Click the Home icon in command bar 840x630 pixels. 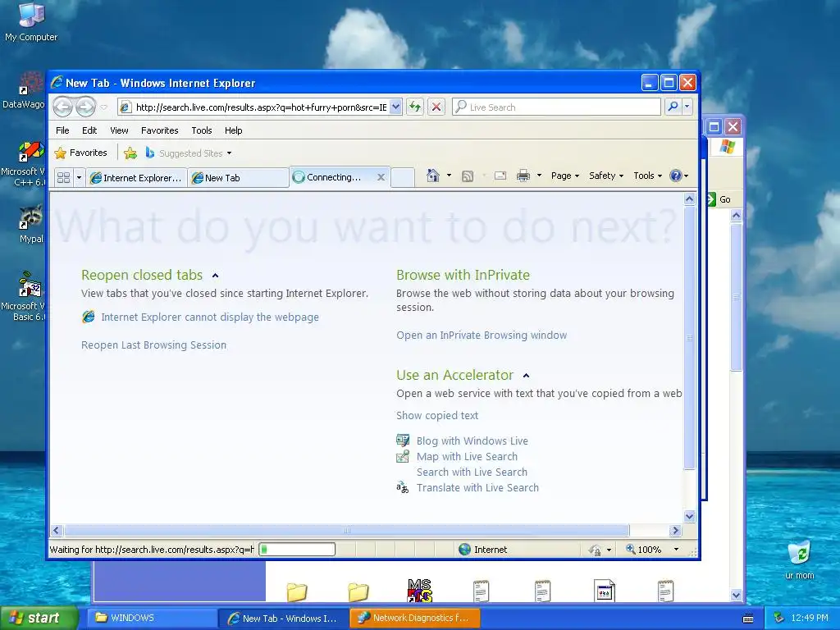433,176
